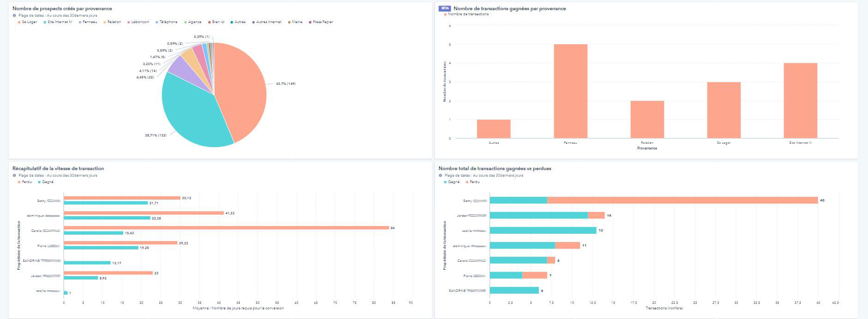Toggle the Autres legend entry in pie chart
The height and width of the screenshot is (319, 868).
238,22
